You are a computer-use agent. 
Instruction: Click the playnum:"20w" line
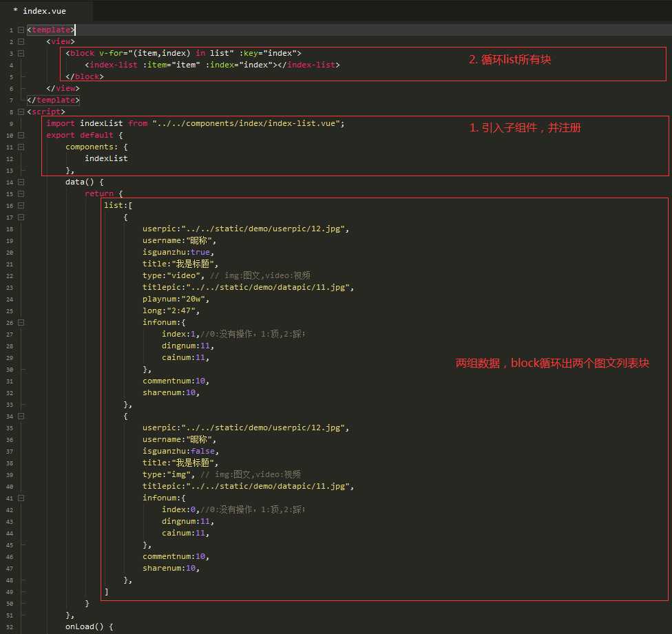tap(176, 299)
